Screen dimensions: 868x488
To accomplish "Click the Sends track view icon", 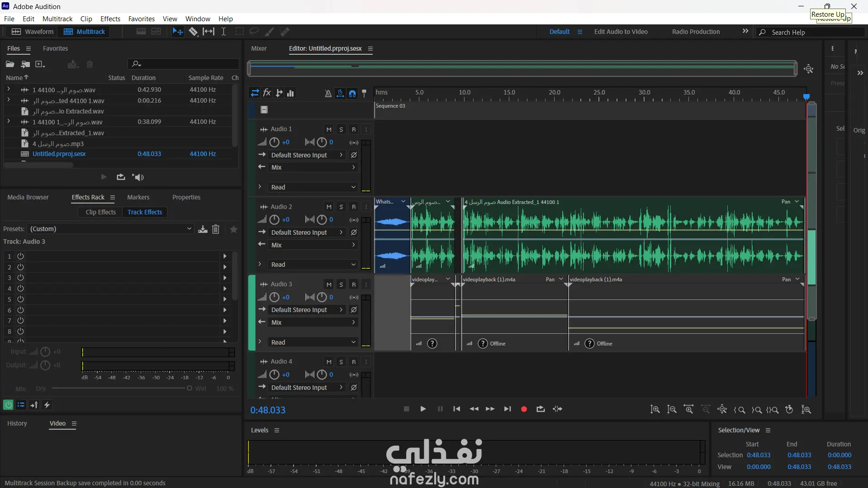I will pyautogui.click(x=279, y=93).
